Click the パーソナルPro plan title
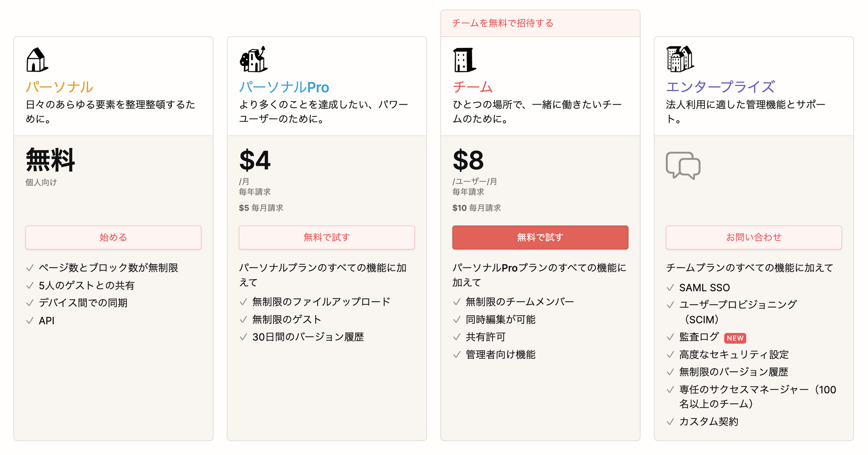 [284, 87]
